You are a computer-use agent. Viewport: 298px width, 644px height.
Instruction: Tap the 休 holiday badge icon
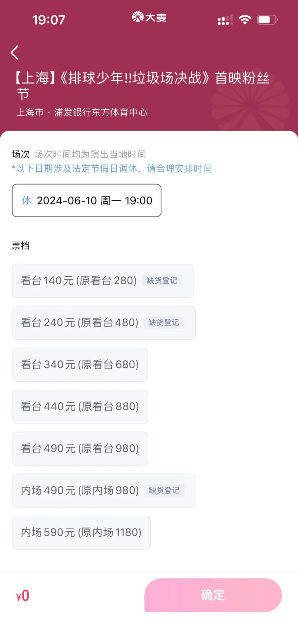[26, 200]
